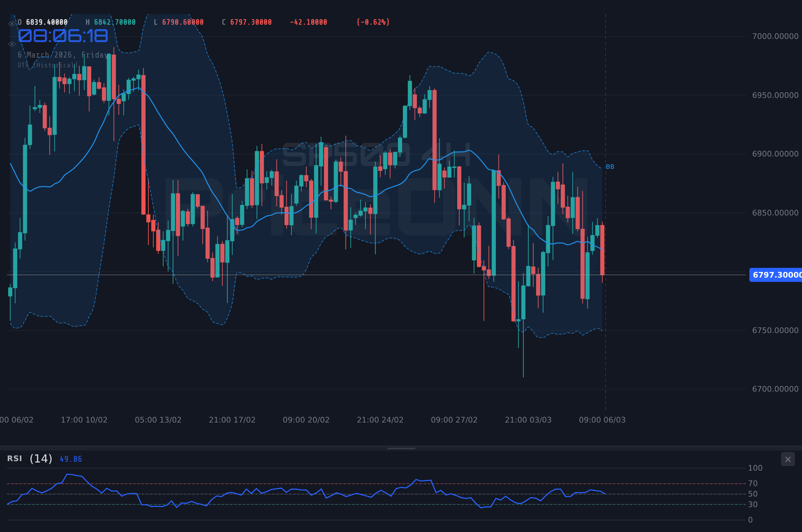
Task: Click the 21:00 03/03 time axis label
Action: point(528,420)
